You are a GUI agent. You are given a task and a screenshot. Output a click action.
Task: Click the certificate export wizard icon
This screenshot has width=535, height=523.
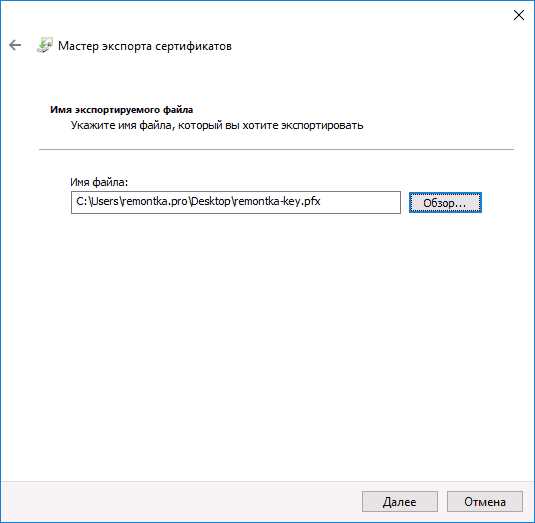coord(45,45)
